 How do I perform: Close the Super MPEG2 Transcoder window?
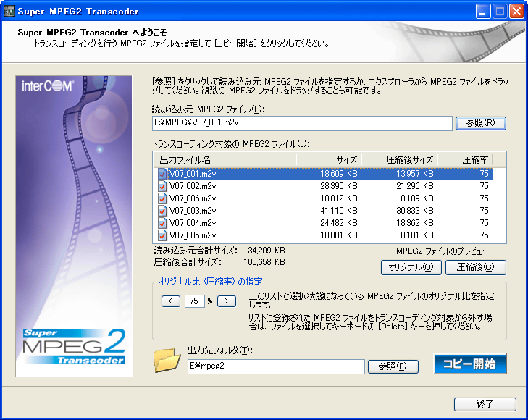(x=516, y=12)
